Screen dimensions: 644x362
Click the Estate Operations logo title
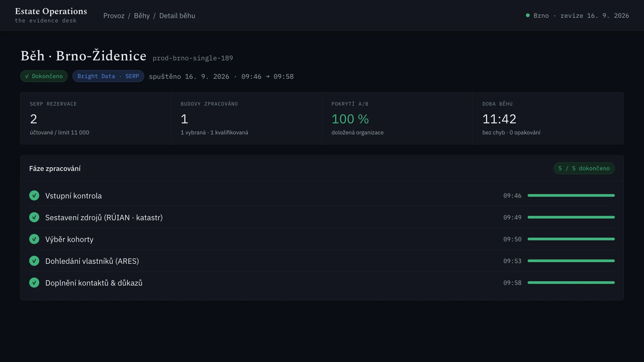51,11
